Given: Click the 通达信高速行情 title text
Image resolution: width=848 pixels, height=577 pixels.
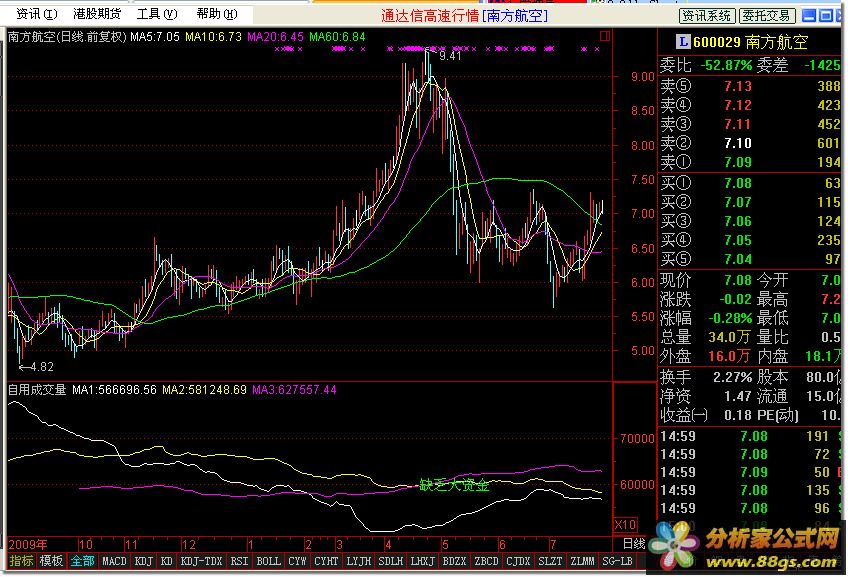Looking at the screenshot, I should 430,16.
